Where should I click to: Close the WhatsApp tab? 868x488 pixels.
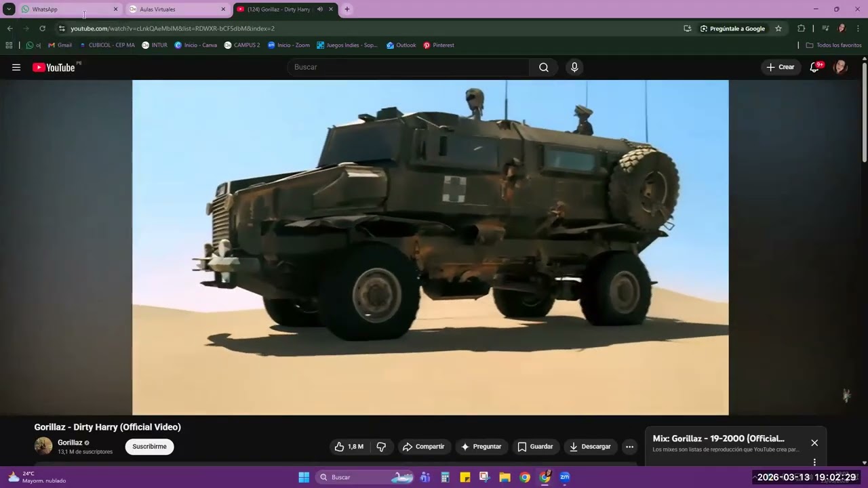(x=115, y=9)
